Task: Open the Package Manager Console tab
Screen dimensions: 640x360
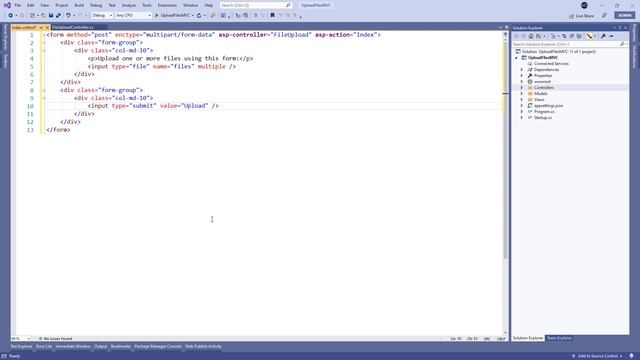Action: [x=158, y=347]
